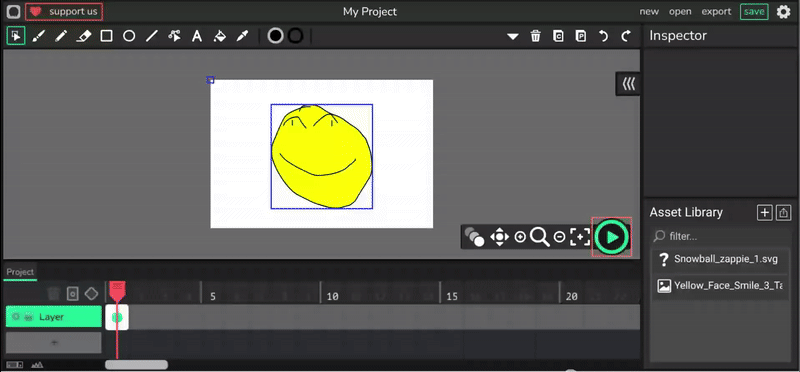
Task: Click the timeline horizontal scrollbar thumb
Action: tap(136, 364)
